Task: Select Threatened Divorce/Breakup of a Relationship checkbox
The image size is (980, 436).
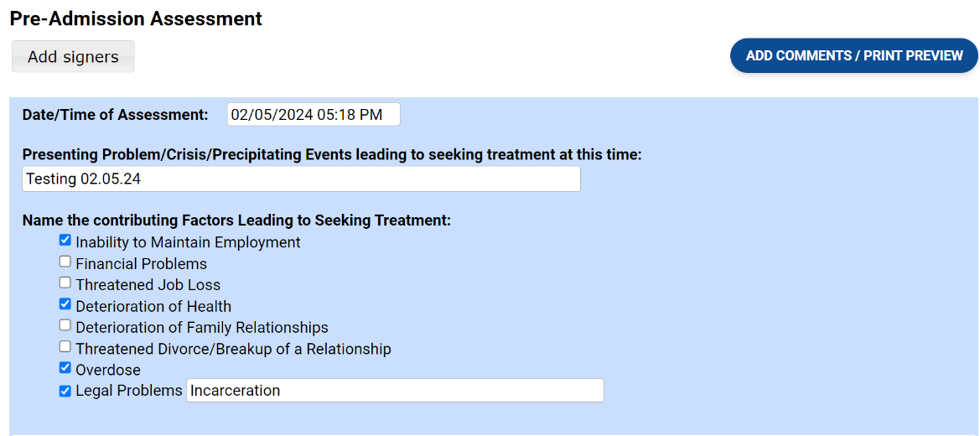Action: click(x=65, y=346)
